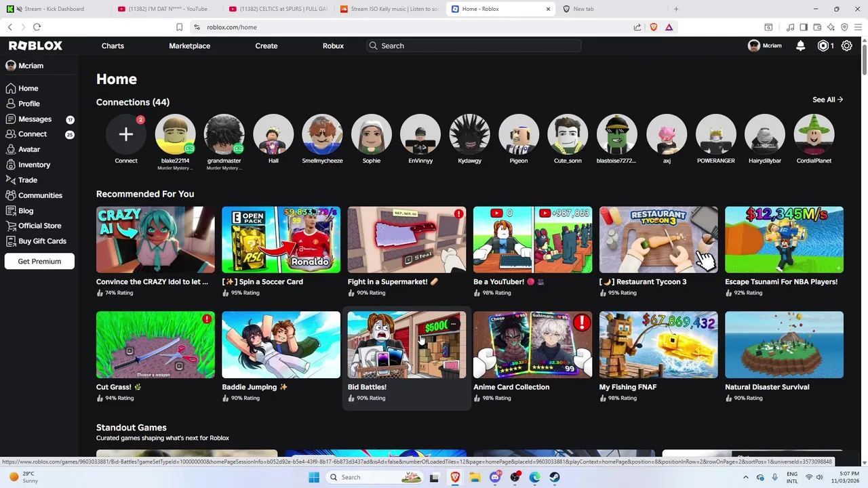Image resolution: width=868 pixels, height=488 pixels.
Task: Open the Spin a Soccer Card thumbnail
Action: point(281,240)
